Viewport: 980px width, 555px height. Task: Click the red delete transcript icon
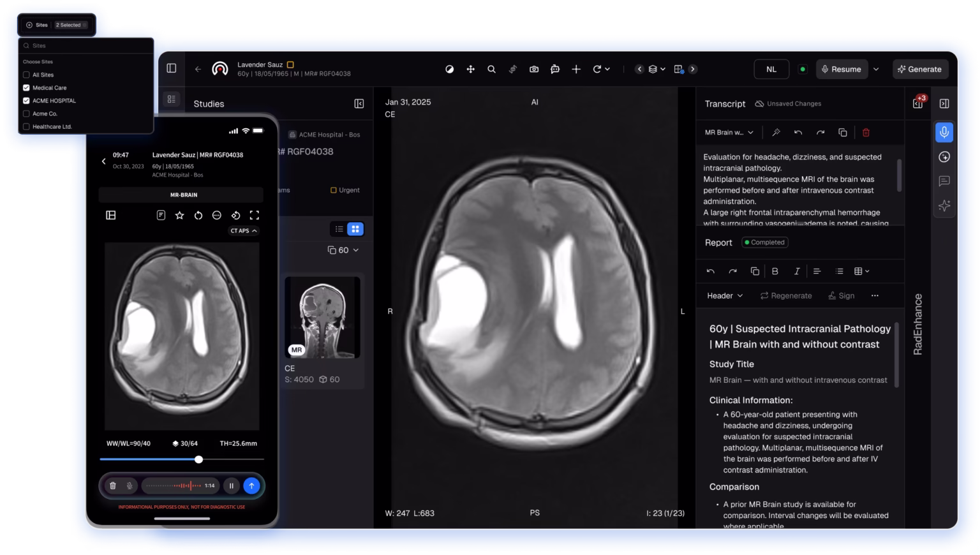(x=866, y=133)
